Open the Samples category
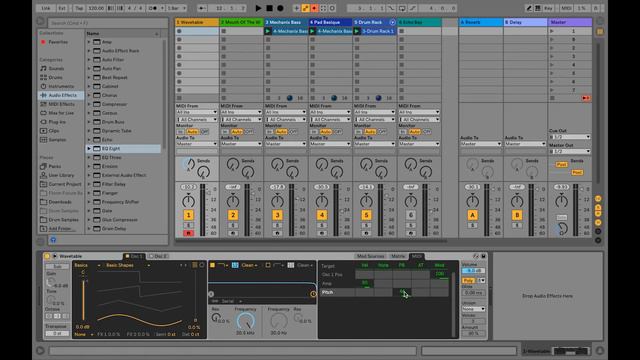 click(x=57, y=140)
